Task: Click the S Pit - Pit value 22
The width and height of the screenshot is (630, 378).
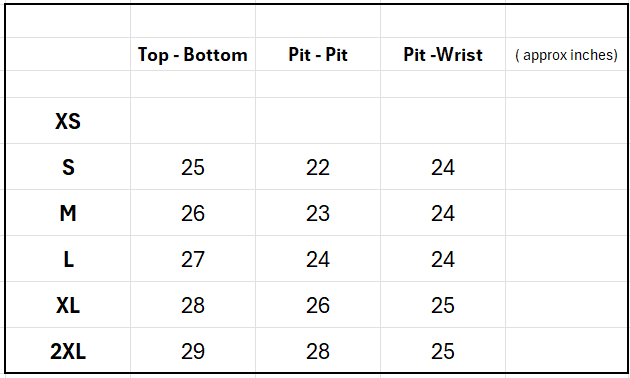Action: click(x=318, y=167)
